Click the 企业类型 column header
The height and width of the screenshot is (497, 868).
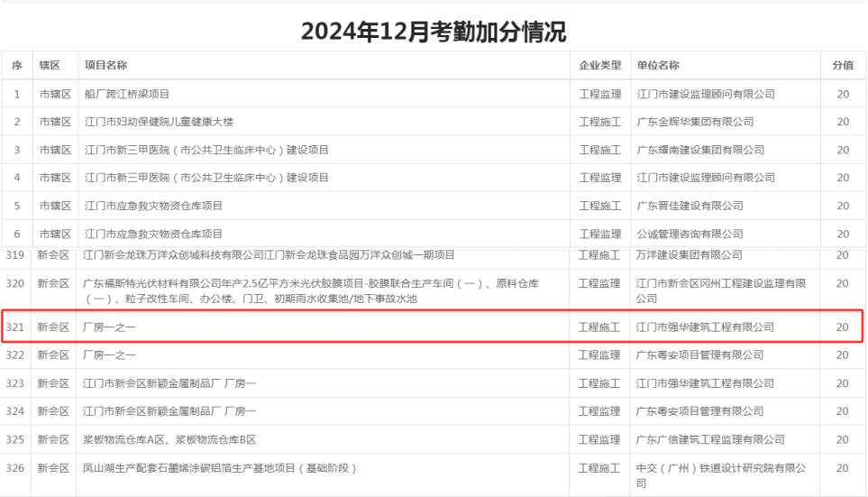600,65
